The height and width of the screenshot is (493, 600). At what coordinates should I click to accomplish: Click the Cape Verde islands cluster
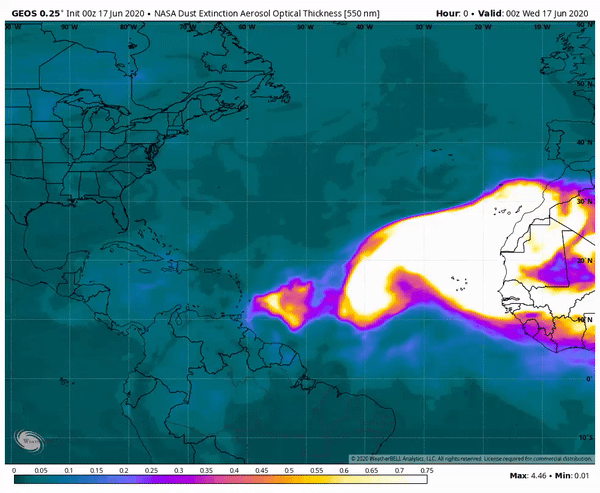pyautogui.click(x=460, y=284)
